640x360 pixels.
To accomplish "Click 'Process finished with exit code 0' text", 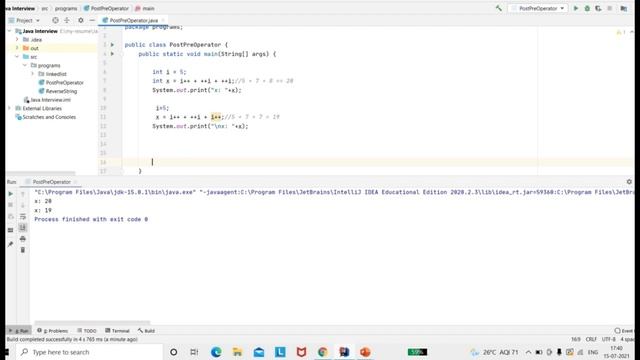I will point(91,219).
